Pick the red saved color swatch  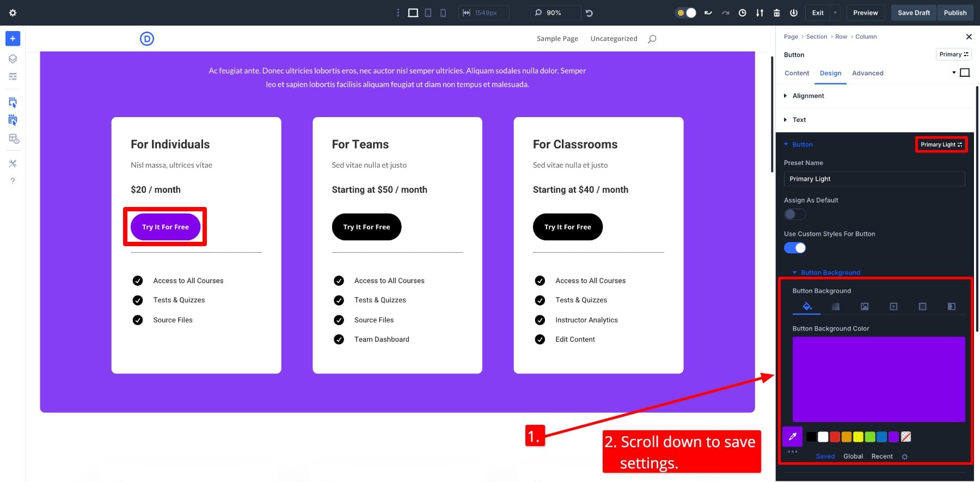point(835,437)
